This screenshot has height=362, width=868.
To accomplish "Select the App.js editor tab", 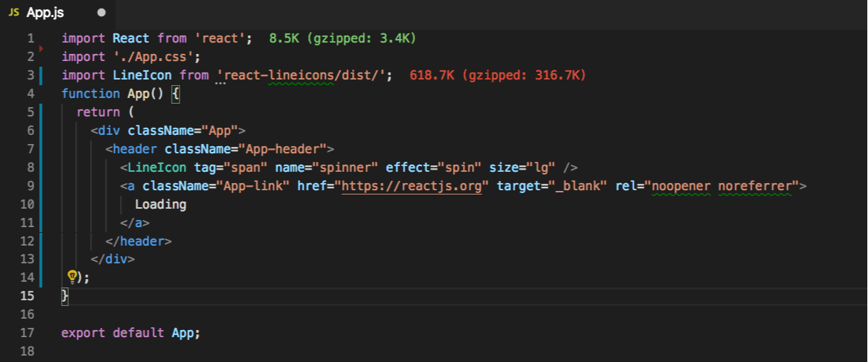I will (x=57, y=13).
